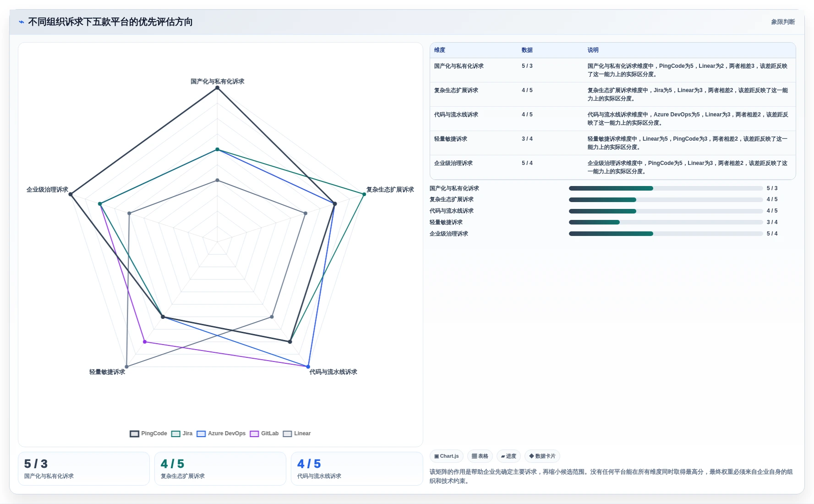Toggle Linear series in chart legend
The image size is (814, 504).
[x=297, y=433]
